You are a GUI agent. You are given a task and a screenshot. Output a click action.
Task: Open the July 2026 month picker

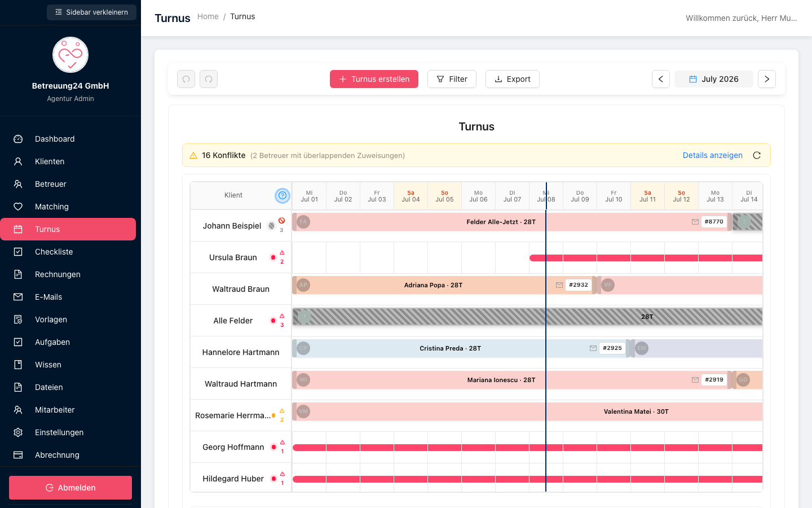(714, 79)
